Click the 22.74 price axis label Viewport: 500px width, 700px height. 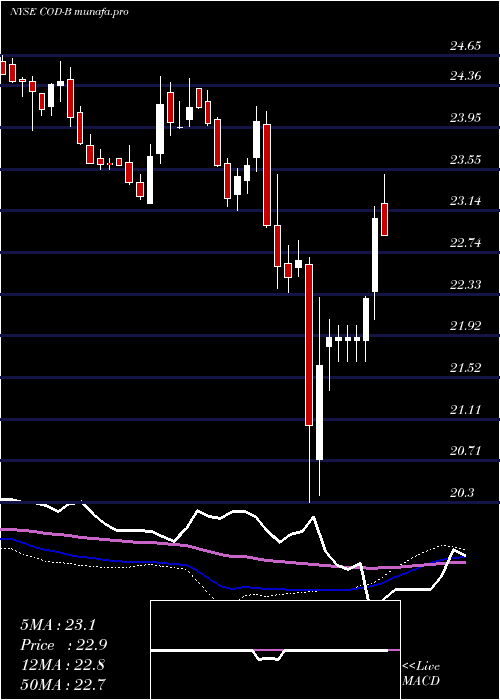tap(466, 243)
